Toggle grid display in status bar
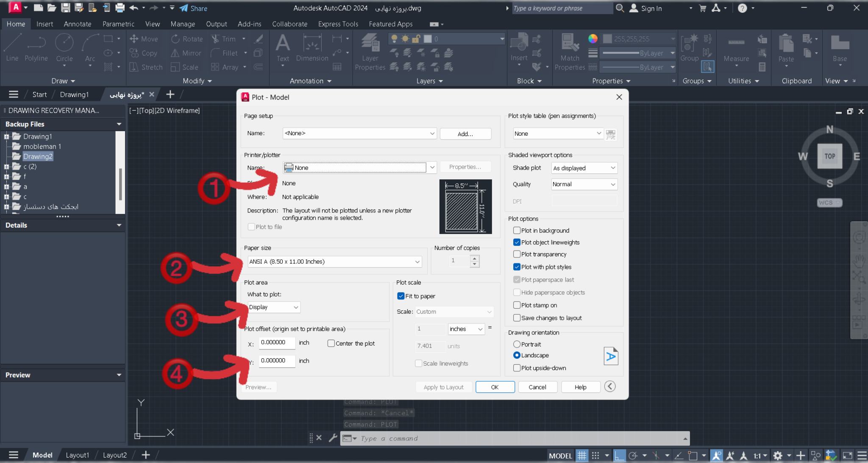868x463 pixels. click(582, 455)
